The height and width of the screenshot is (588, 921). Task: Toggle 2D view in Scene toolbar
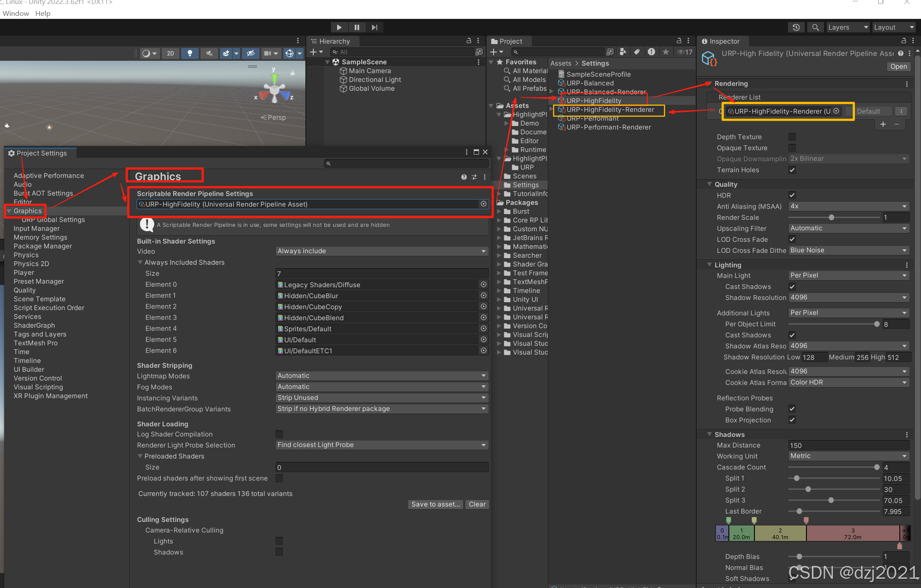[x=171, y=53]
